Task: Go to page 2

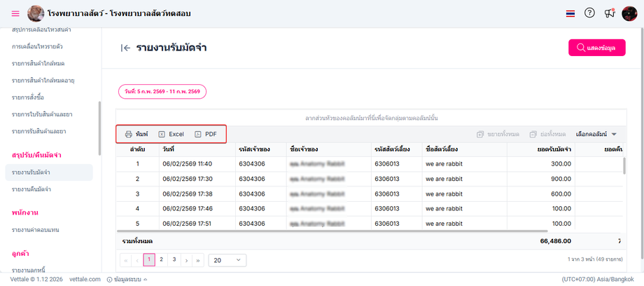Action: (162, 259)
